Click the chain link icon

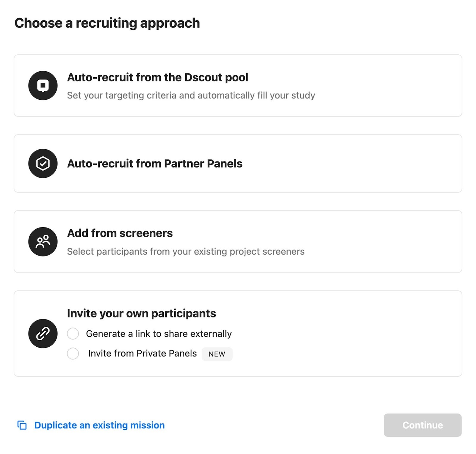pos(43,334)
